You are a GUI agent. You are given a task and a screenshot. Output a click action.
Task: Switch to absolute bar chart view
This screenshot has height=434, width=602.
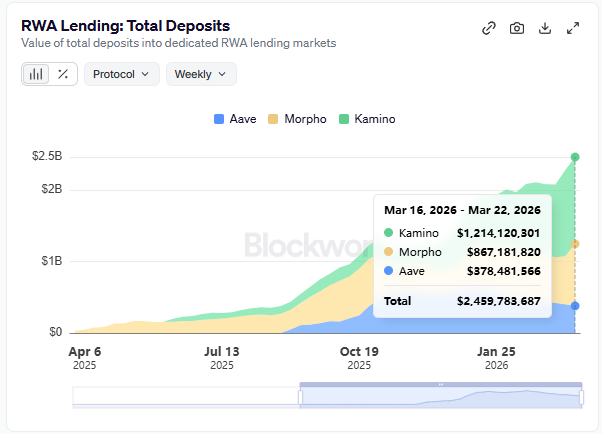click(36, 74)
